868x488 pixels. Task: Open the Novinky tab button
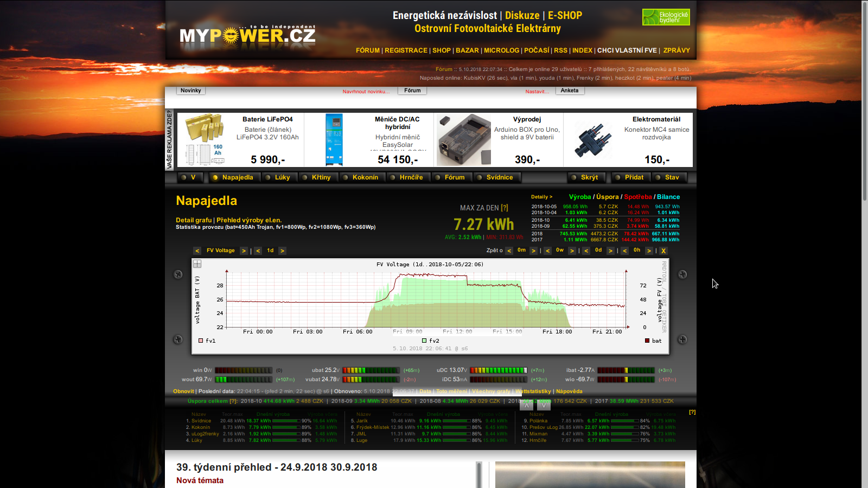tap(191, 91)
